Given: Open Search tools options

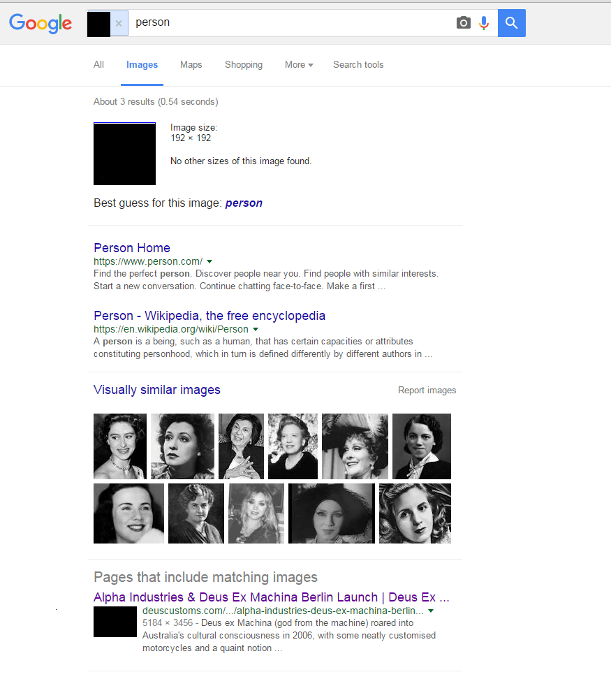Looking at the screenshot, I should 358,65.
